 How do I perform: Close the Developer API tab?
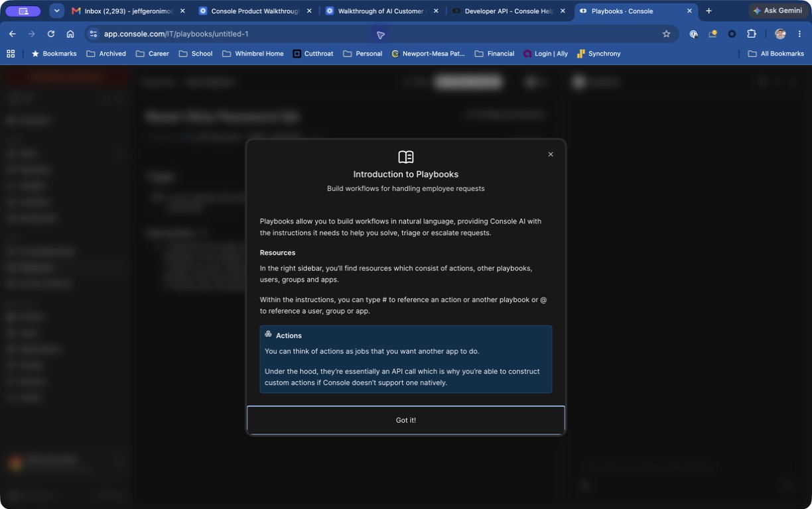(x=563, y=11)
